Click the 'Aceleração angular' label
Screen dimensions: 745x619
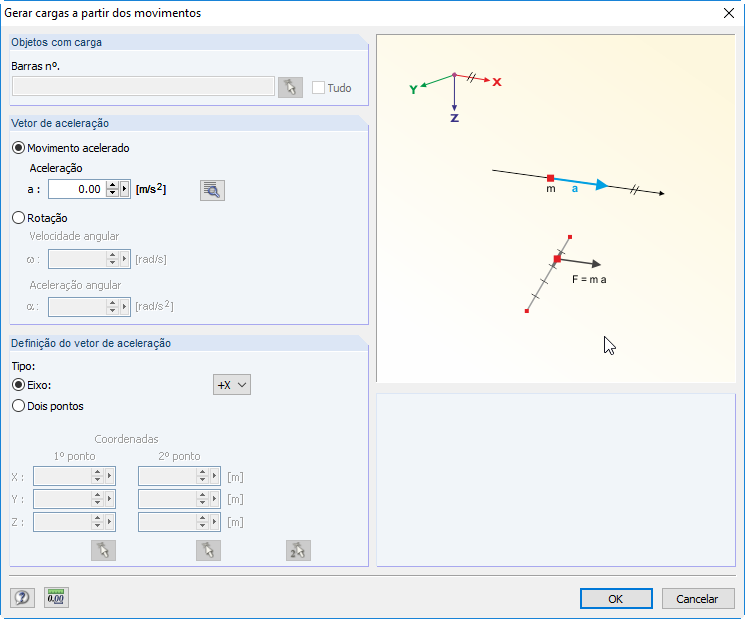click(x=75, y=285)
